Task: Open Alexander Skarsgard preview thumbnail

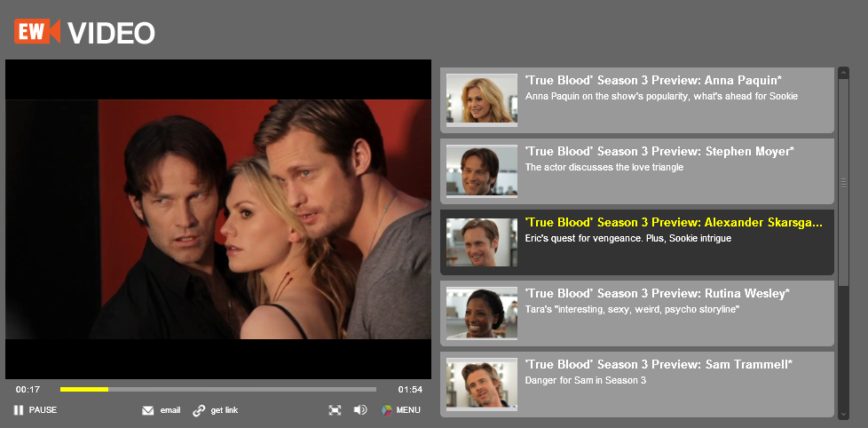Action: coord(482,242)
